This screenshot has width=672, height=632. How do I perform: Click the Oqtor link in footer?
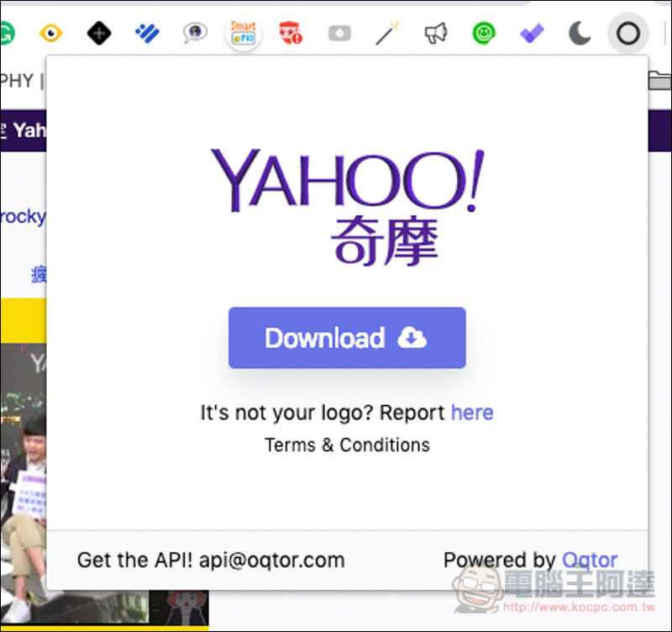pos(590,560)
